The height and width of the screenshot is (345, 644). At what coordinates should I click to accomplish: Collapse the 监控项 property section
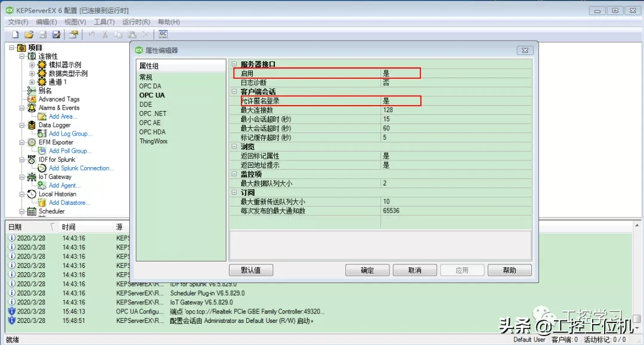pyautogui.click(x=234, y=174)
